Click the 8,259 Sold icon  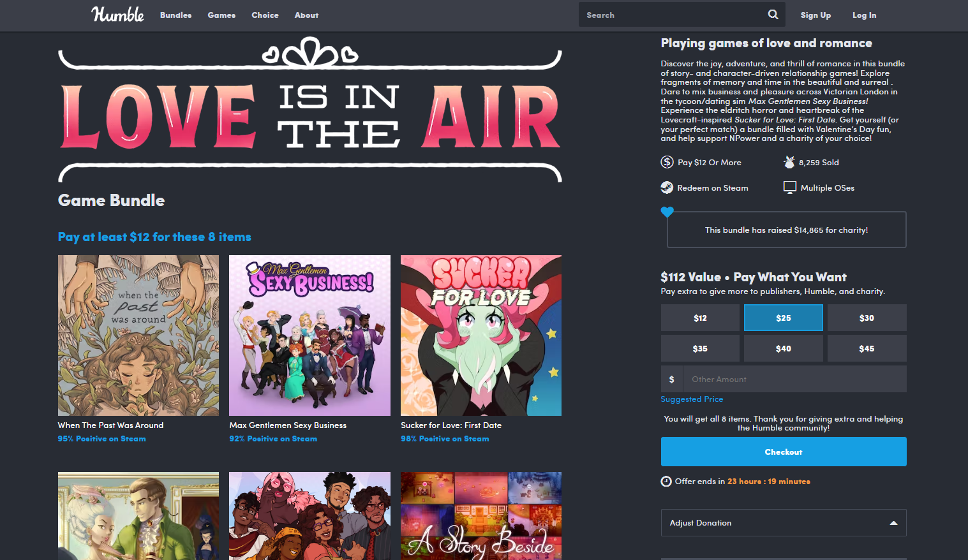point(789,162)
